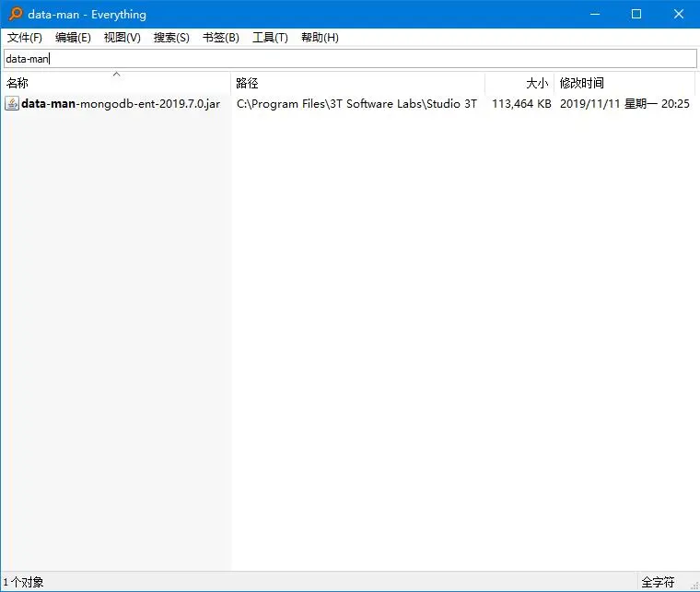This screenshot has width=700, height=592.
Task: Sort by the 修改时间 column header
Action: pyautogui.click(x=624, y=83)
